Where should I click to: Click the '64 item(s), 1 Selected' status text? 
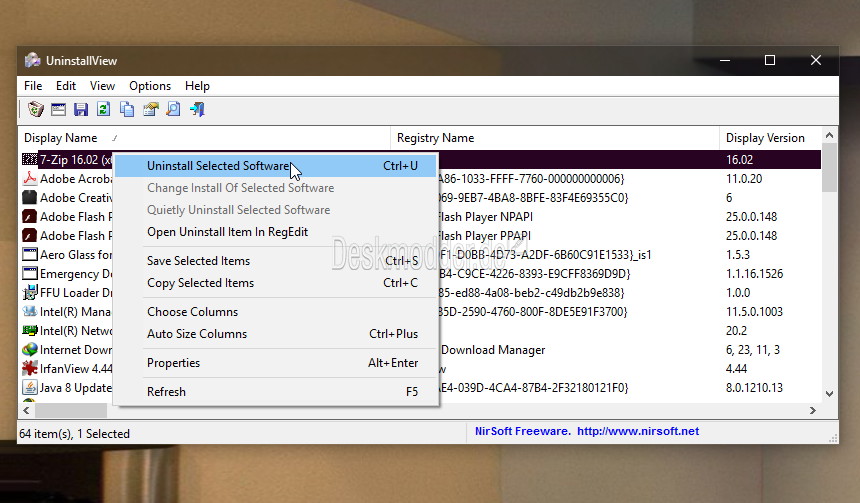[75, 433]
